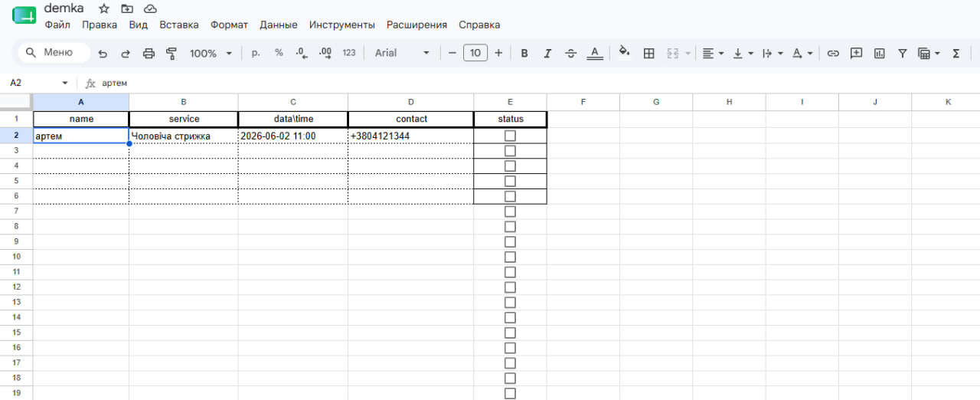
Task: Click the Меню search button
Action: (x=53, y=53)
